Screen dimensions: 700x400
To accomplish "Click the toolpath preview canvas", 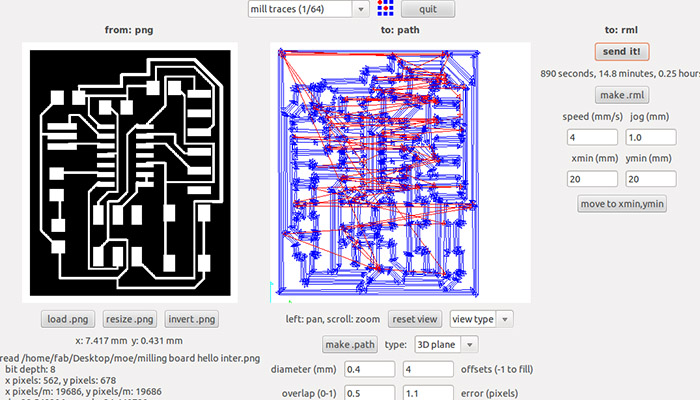I will point(400,173).
